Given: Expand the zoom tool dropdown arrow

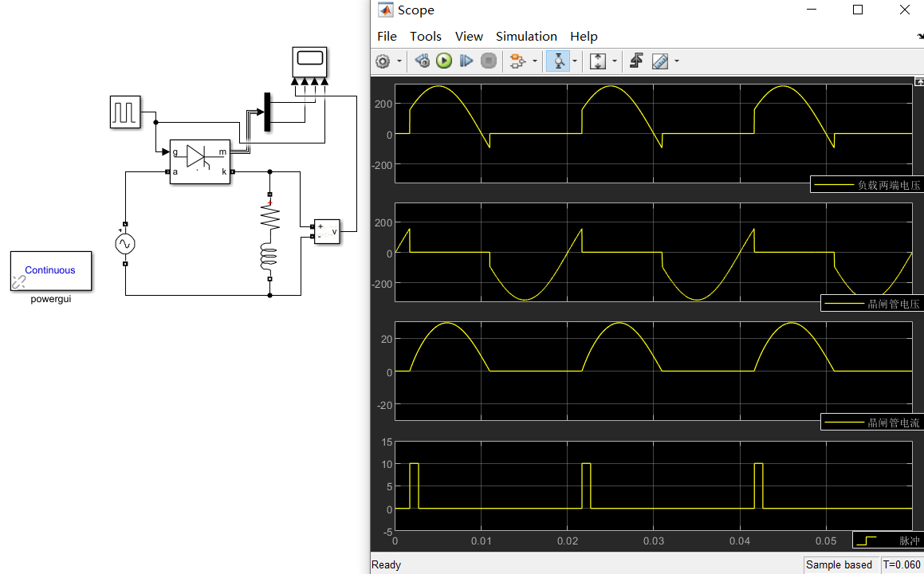Looking at the screenshot, I should [575, 61].
